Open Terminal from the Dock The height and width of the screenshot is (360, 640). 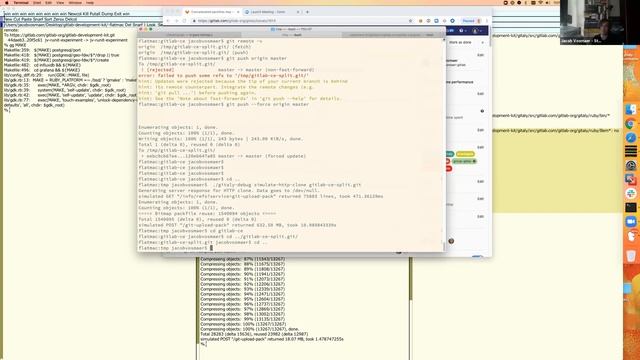pyautogui.click(x=631, y=207)
